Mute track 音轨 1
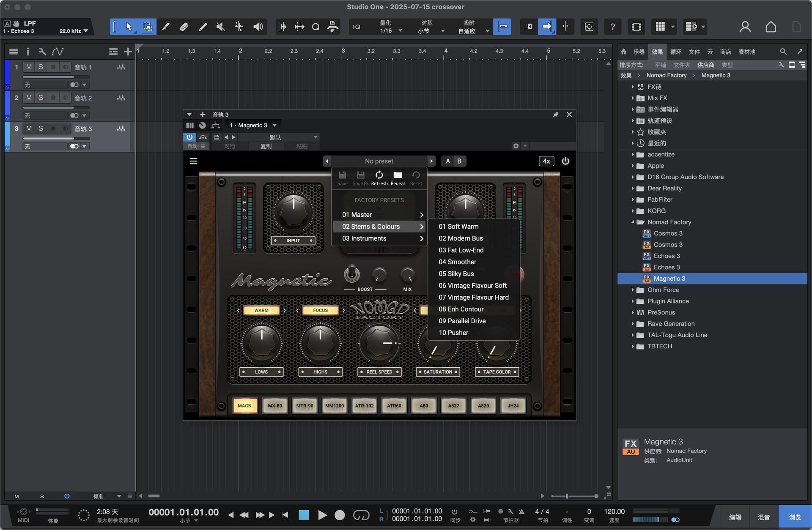 coord(29,67)
